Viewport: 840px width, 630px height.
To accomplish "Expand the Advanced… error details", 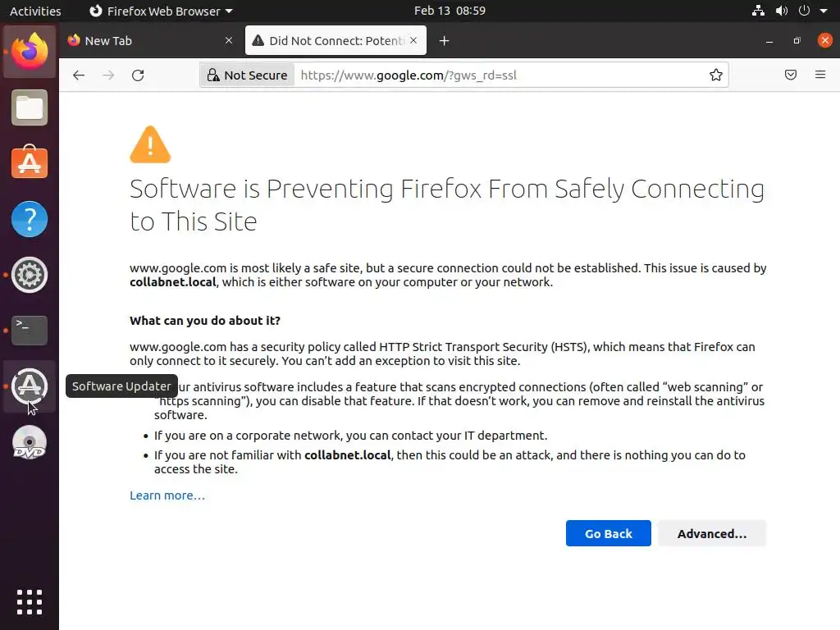I will click(x=711, y=534).
